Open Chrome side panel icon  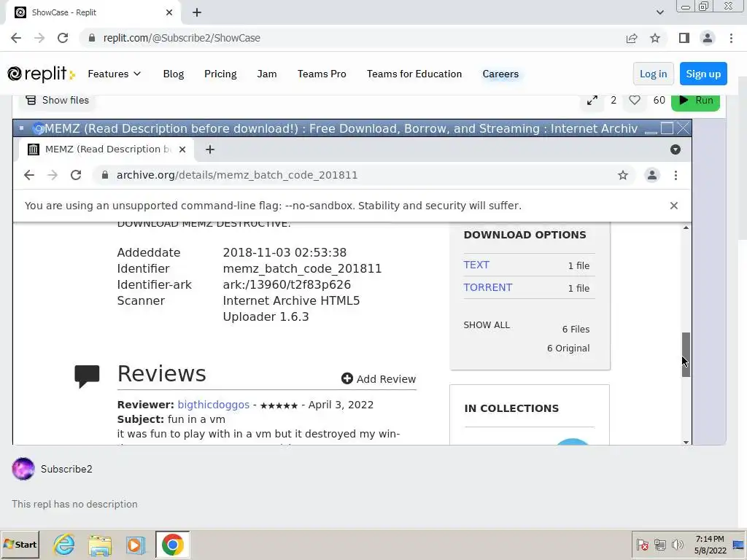(x=684, y=38)
